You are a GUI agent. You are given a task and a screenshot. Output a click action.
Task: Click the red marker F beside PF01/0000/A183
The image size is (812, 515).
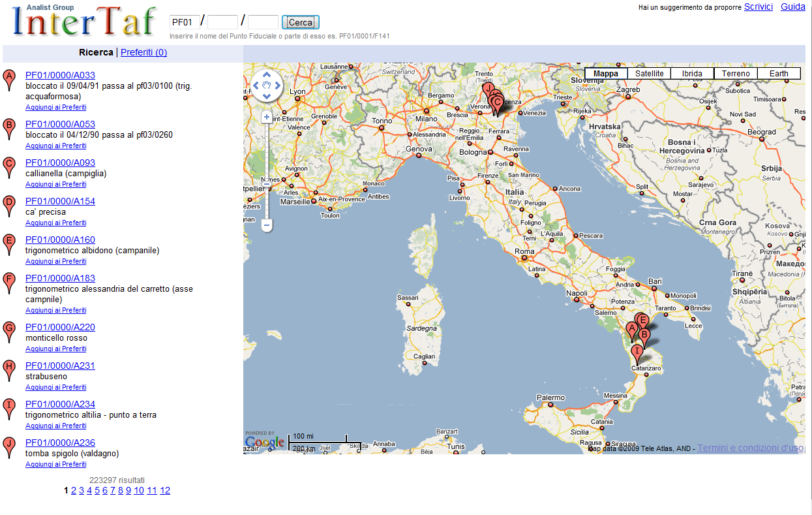(x=9, y=283)
